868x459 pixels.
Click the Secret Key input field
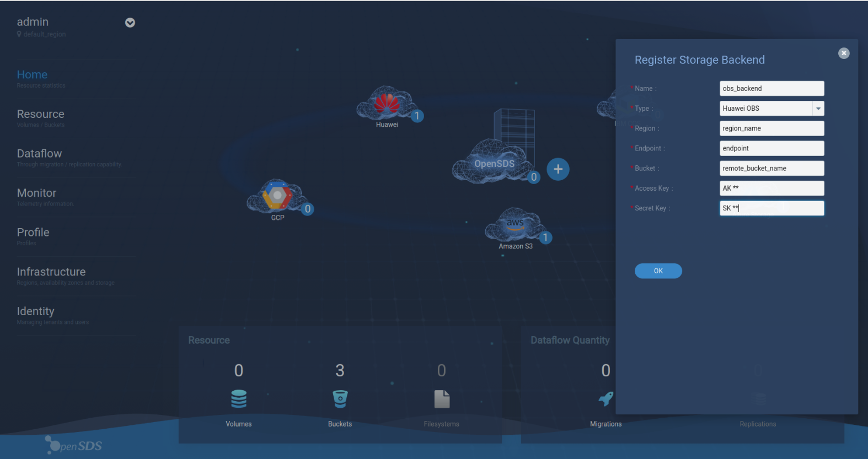pyautogui.click(x=771, y=208)
